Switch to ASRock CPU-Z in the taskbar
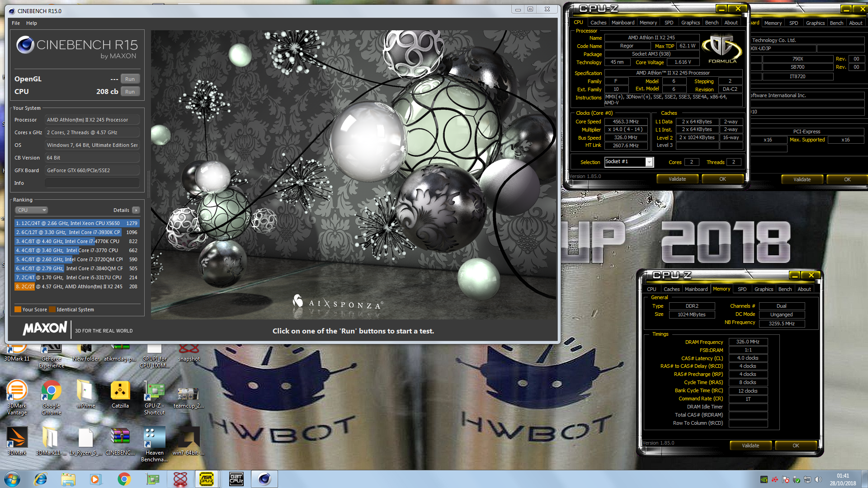The image size is (868, 488). click(x=207, y=479)
